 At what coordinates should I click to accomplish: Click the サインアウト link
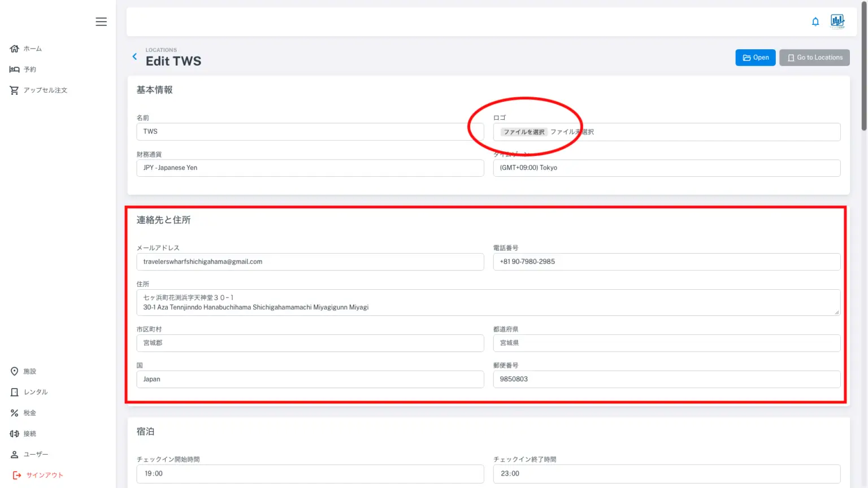coord(44,475)
